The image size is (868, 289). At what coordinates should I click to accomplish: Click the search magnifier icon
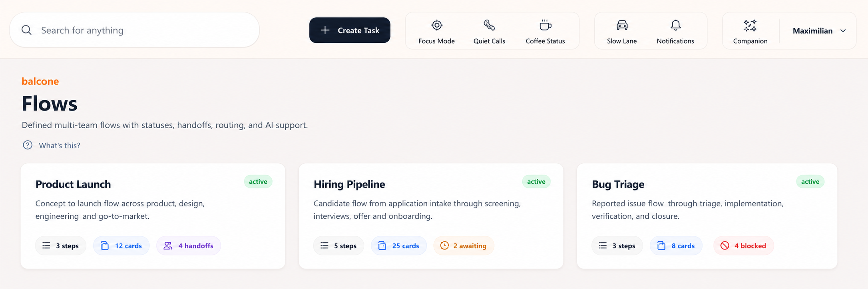click(x=26, y=30)
